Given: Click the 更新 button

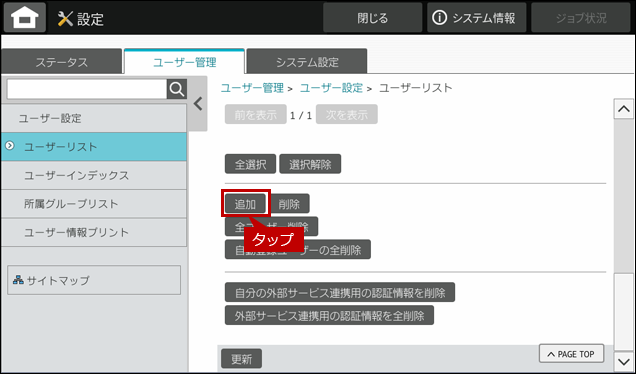Looking at the screenshot, I should (241, 359).
